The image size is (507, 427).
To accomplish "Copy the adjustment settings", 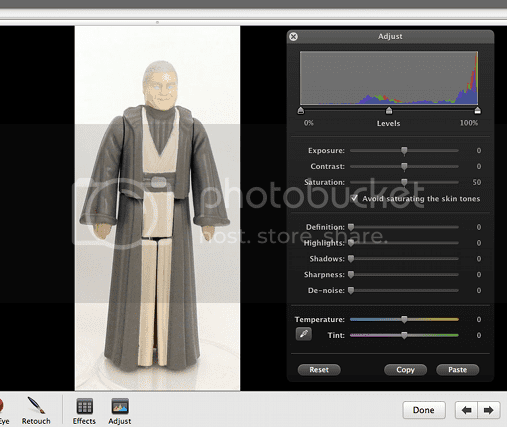I will (405, 370).
